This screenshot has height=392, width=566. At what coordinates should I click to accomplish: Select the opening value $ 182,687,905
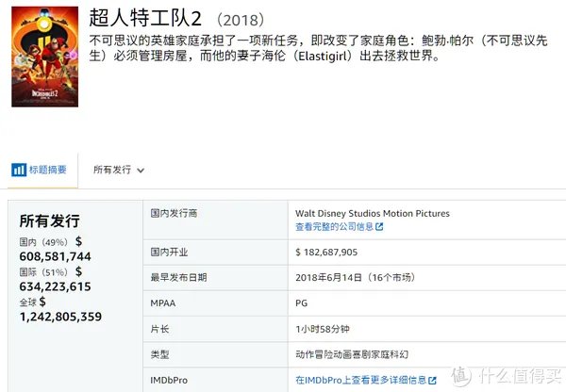326,253
